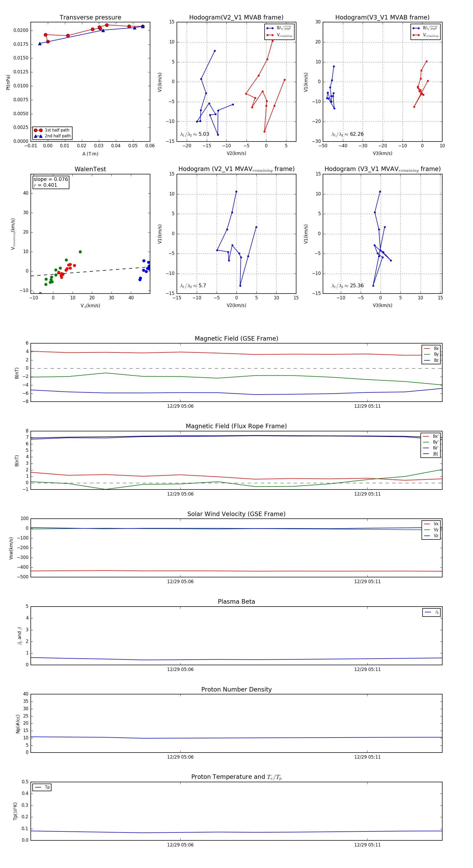Click the 'Hodogram(V3_V1 MVAB frame)' title
Screen dimensions: 473x868
382,18
